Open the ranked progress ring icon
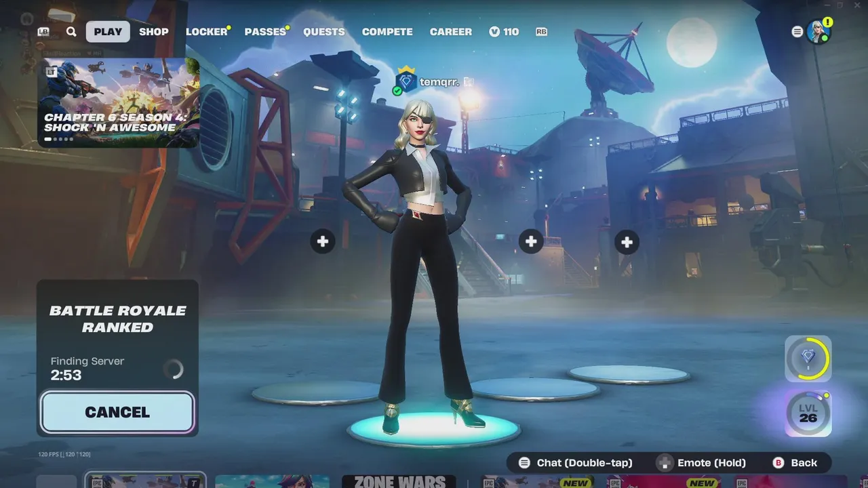 tap(808, 358)
